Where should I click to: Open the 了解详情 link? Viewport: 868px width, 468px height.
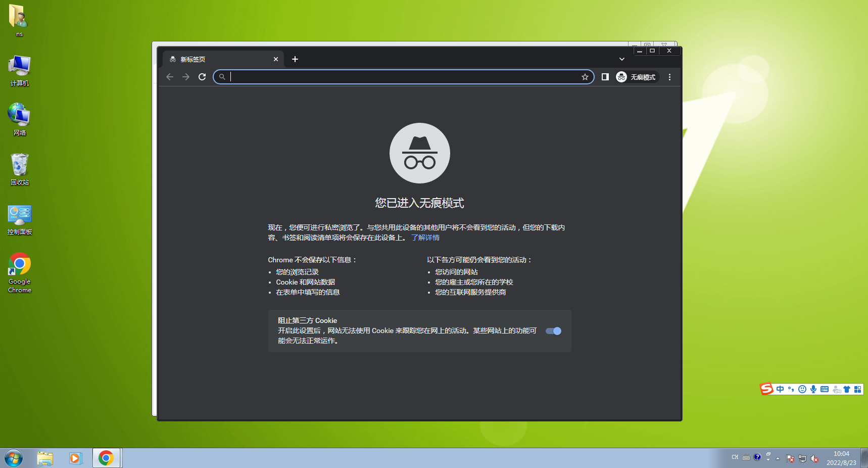(426, 238)
